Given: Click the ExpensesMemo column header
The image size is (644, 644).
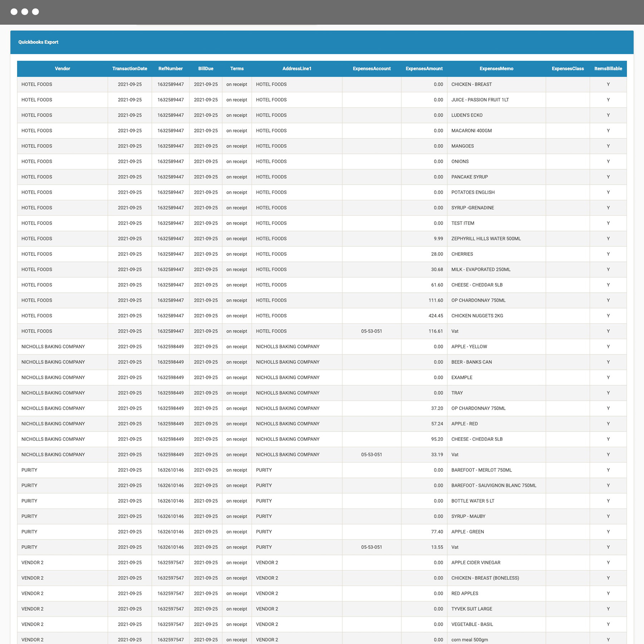Looking at the screenshot, I should 497,68.
